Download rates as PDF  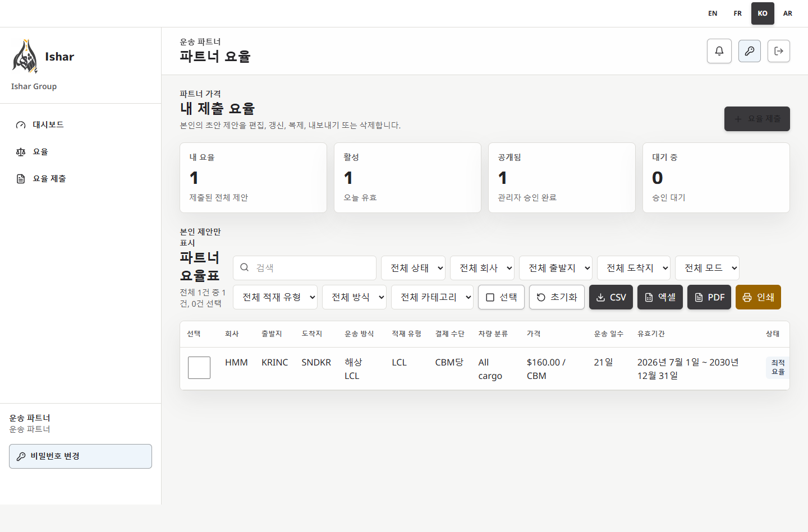pos(709,297)
